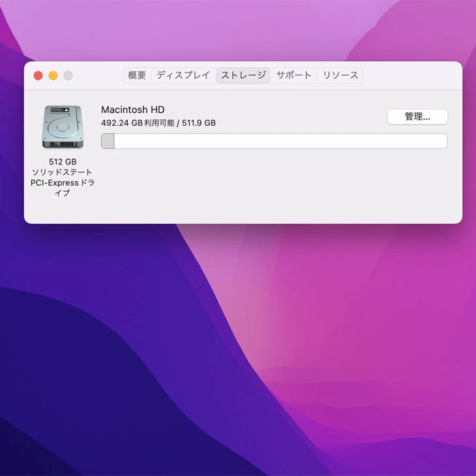This screenshot has width=476, height=476.
Task: Close the window with the red button
Action: 38,75
